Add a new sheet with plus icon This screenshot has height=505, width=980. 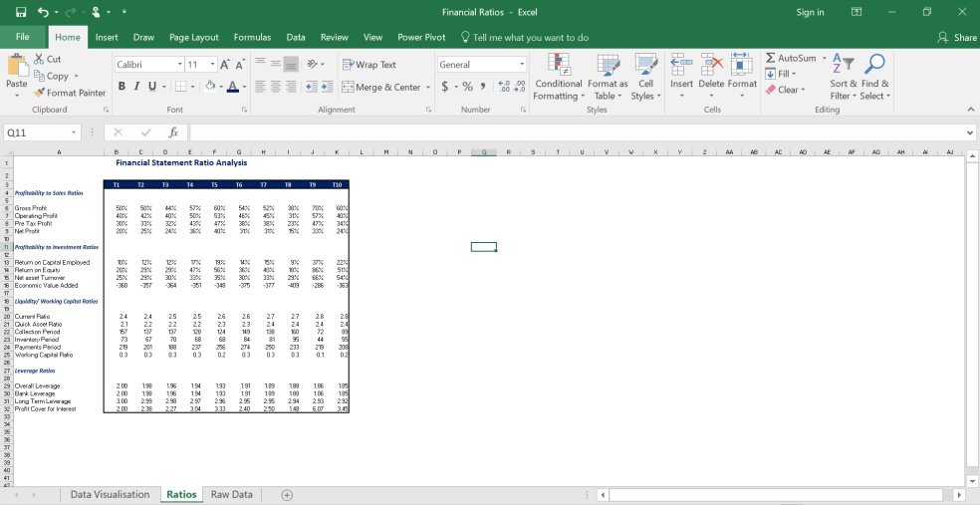[287, 495]
